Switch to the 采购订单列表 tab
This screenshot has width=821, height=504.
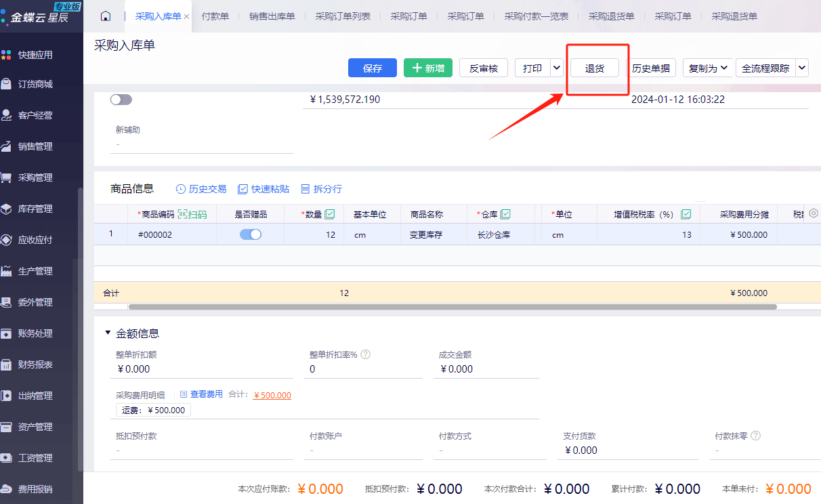coord(343,16)
